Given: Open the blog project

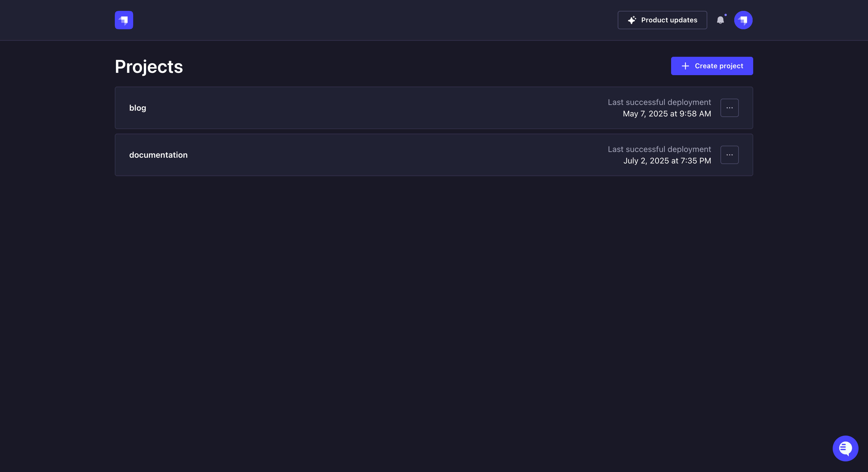Looking at the screenshot, I should pyautogui.click(x=137, y=108).
